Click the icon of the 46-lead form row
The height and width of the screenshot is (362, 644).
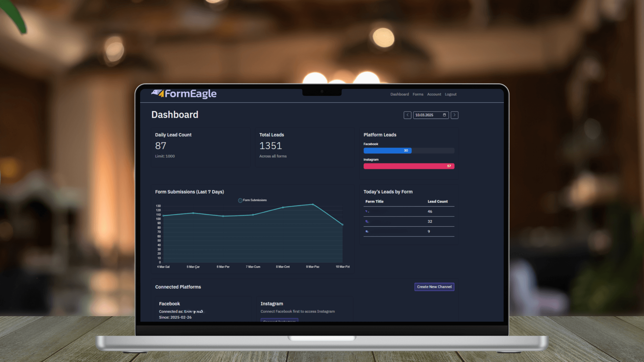click(367, 211)
